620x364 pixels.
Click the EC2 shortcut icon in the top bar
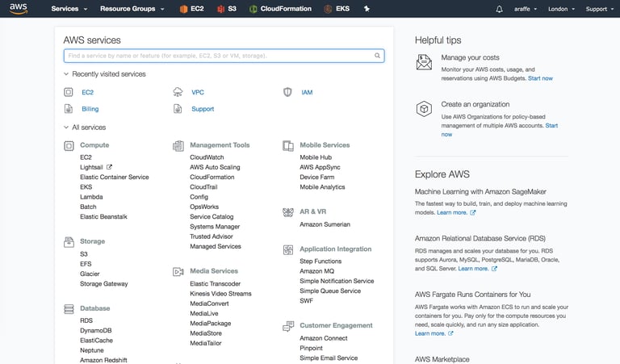click(184, 9)
